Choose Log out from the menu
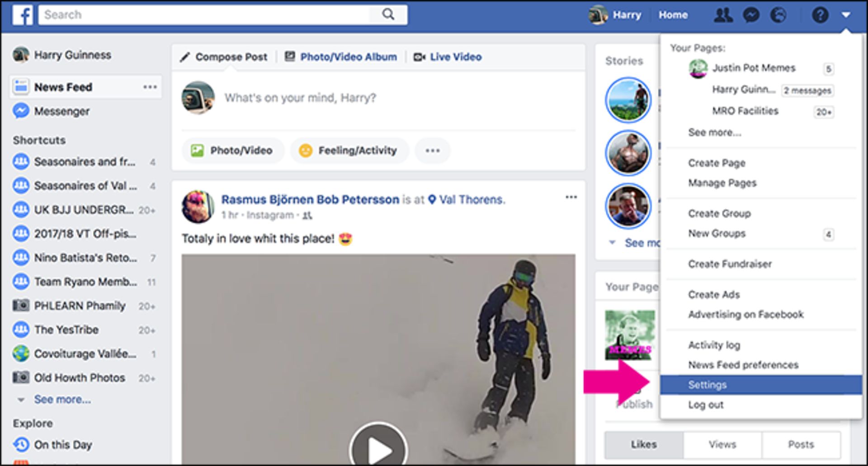 click(706, 405)
